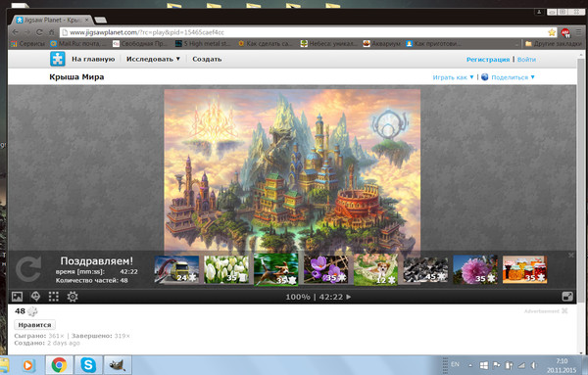The image size is (588, 375).
Task: Toggle fullscreen mode icon in puzzle bar
Action: pyautogui.click(x=567, y=297)
